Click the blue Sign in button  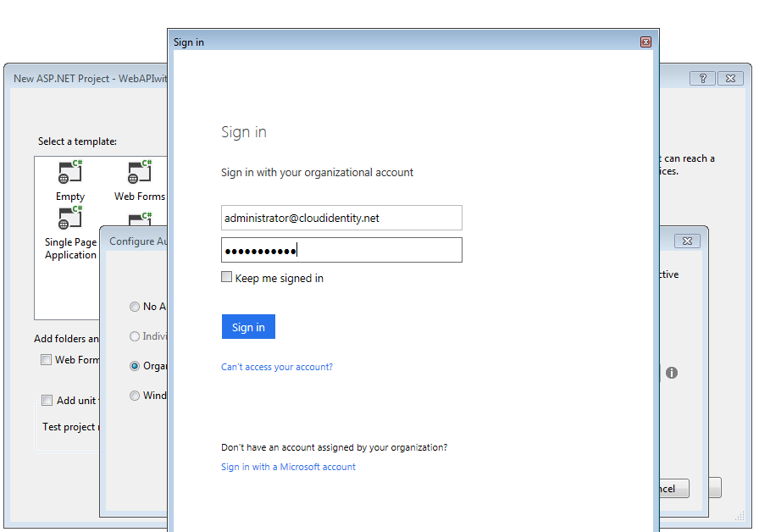[248, 327]
